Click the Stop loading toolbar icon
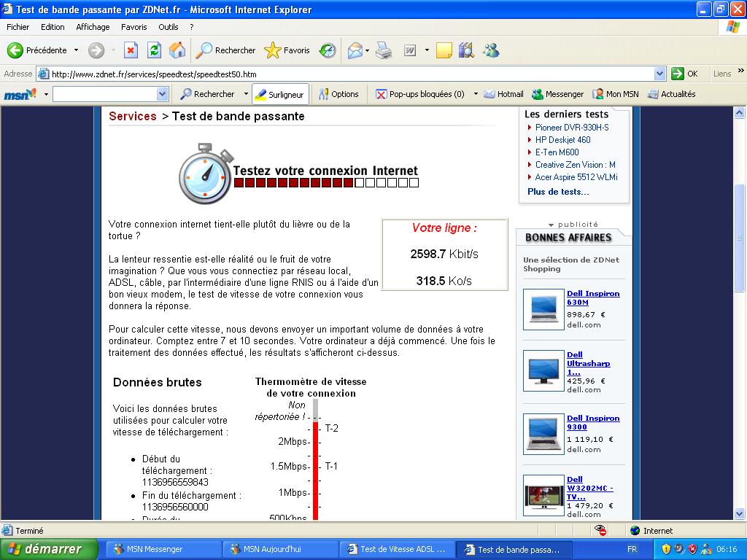The width and height of the screenshot is (747, 560). (131, 50)
